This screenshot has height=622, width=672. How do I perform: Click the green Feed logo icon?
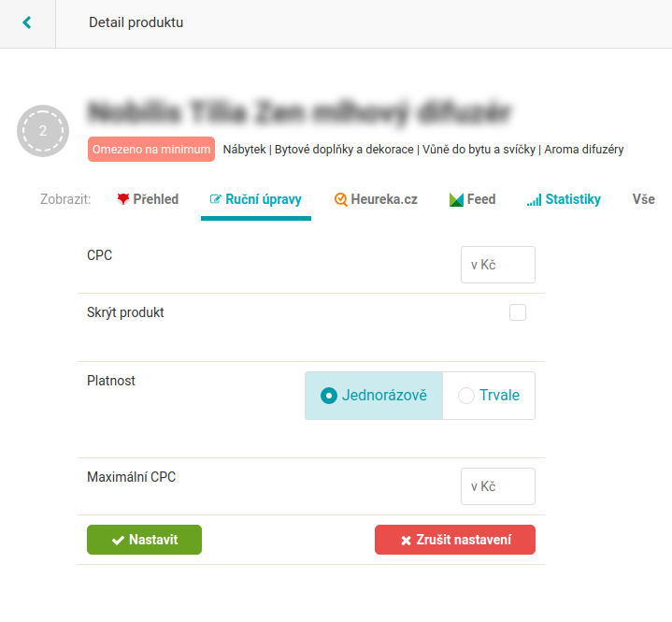tap(456, 199)
